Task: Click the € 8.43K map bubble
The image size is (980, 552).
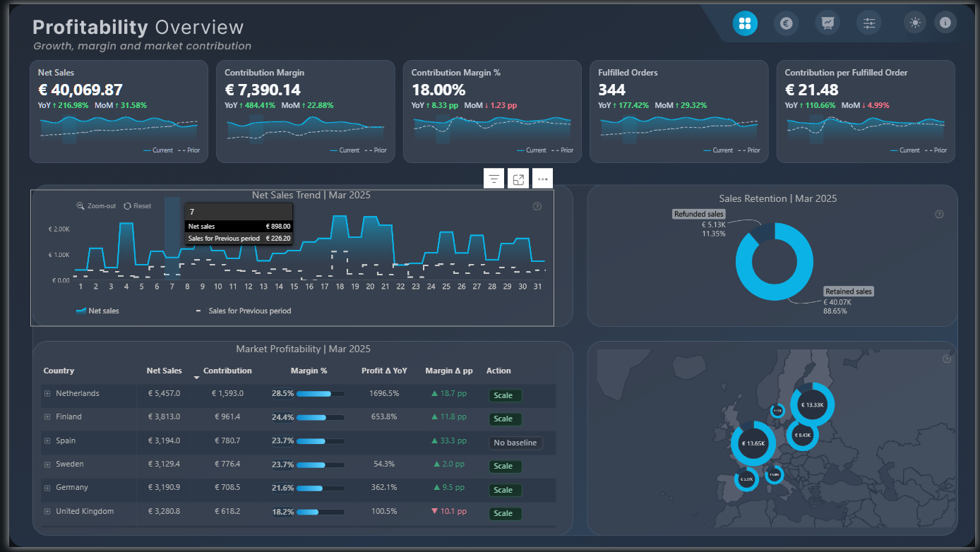Action: coord(802,436)
